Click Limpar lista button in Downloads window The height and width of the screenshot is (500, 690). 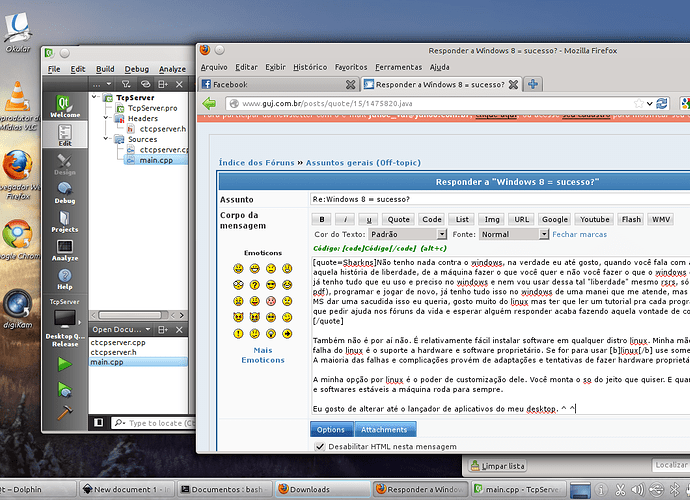pyautogui.click(x=498, y=466)
